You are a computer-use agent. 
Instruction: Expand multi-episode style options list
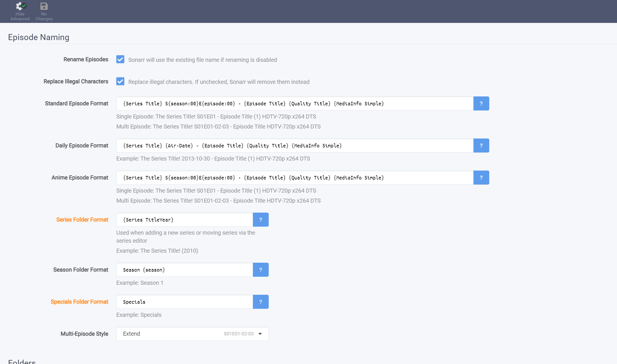click(259, 334)
